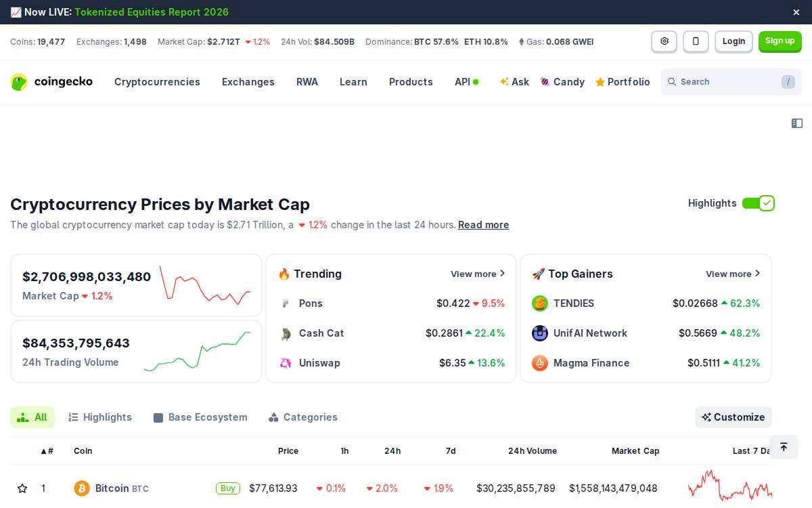This screenshot has height=508, width=812.
Task: Click the Magma Finance coin icon
Action: click(540, 363)
